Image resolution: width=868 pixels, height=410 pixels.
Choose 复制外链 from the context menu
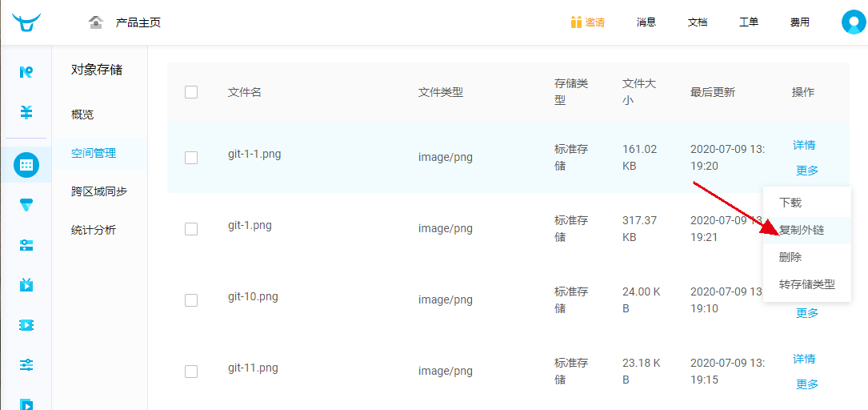(802, 230)
